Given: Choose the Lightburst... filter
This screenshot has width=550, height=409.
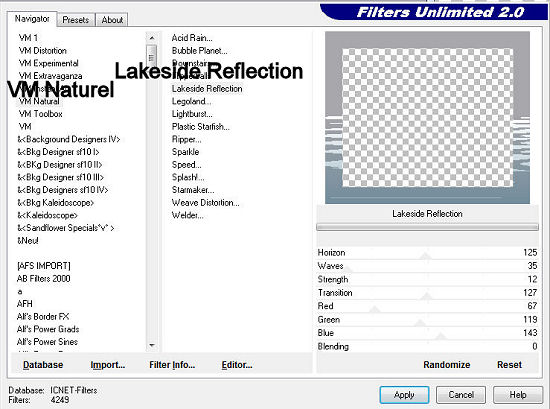Looking at the screenshot, I should coord(192,114).
